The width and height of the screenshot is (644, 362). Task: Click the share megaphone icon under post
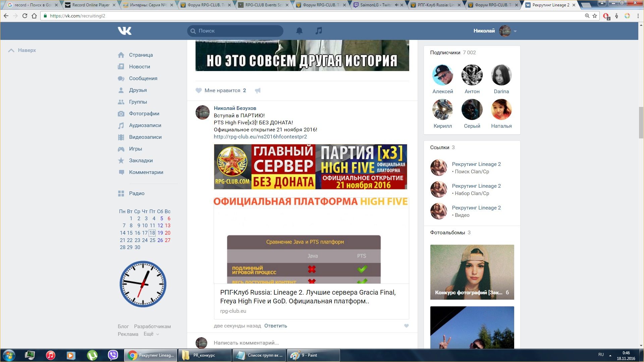(x=258, y=90)
